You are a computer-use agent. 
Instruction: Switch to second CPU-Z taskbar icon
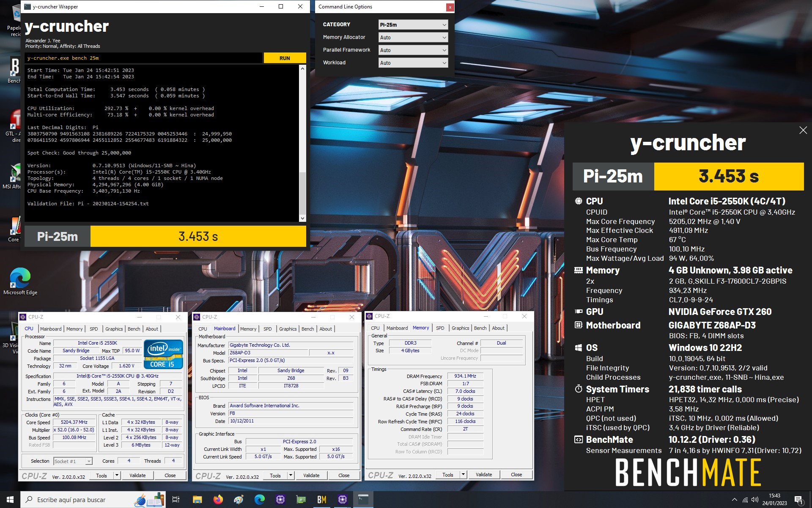[342, 500]
